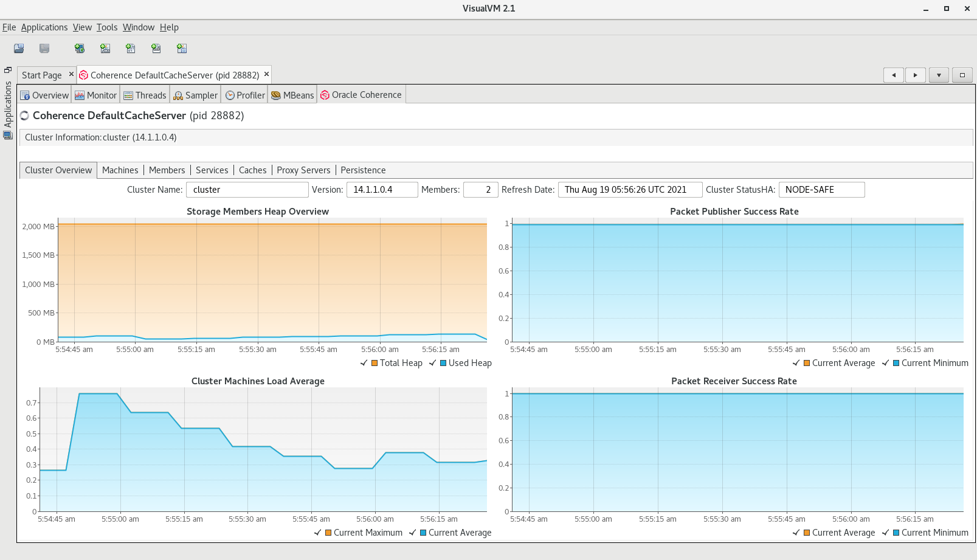Image resolution: width=977 pixels, height=560 pixels.
Task: Click the MBeans tab's bean icon
Action: tap(276, 95)
